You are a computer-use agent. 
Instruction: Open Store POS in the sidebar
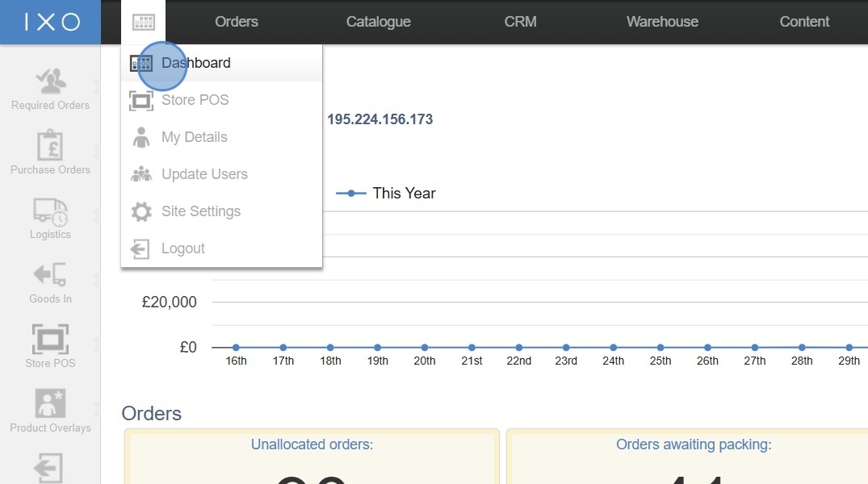point(50,346)
